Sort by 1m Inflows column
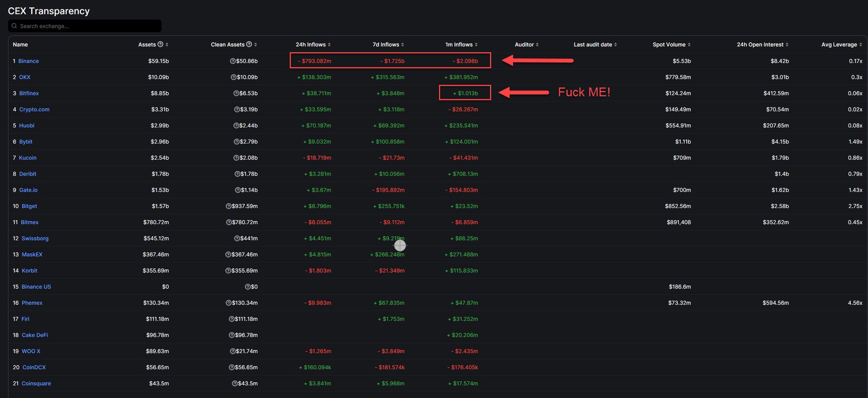This screenshot has height=398, width=868. (x=461, y=45)
